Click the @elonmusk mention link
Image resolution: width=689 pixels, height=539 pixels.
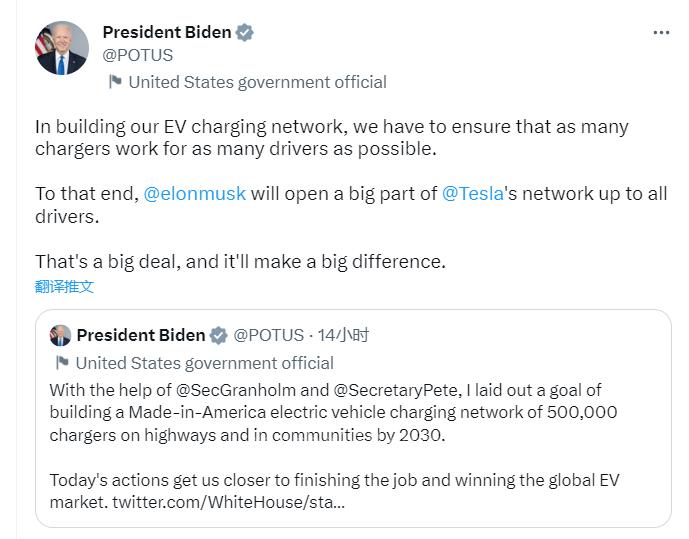coord(195,193)
